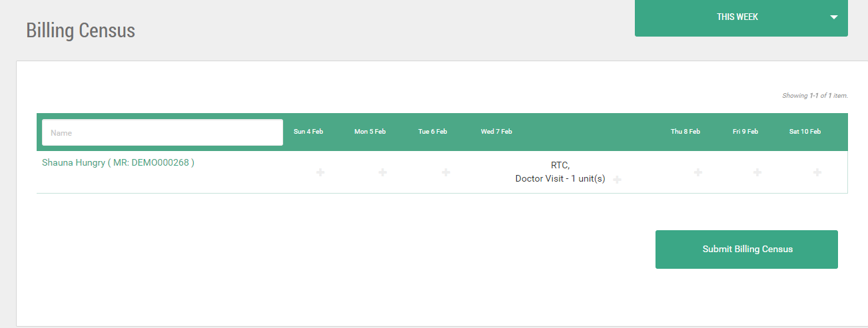
Task: Add entry for Mon 5 Feb plus icon
Action: tap(383, 172)
